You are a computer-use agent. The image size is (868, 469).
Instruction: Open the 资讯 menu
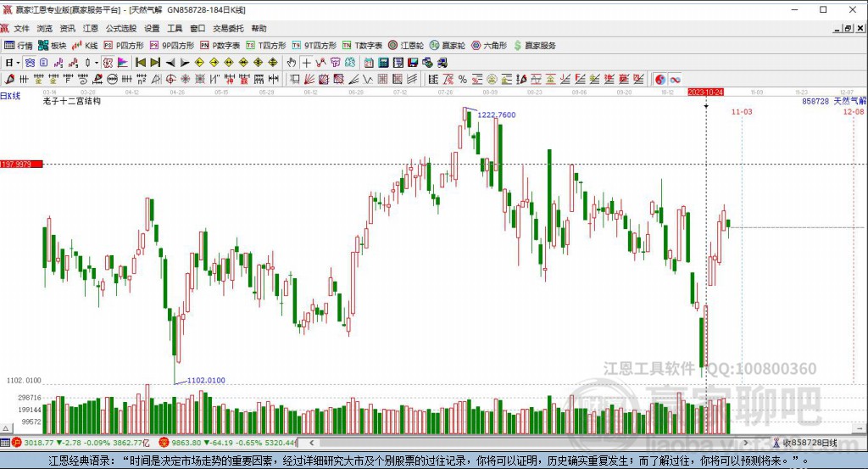click(x=68, y=28)
